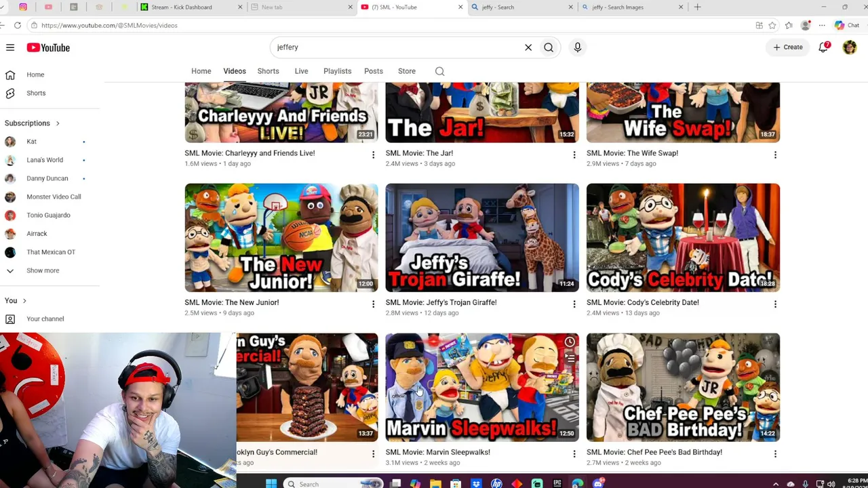Open the Playlists tab
The height and width of the screenshot is (488, 868).
click(x=337, y=71)
